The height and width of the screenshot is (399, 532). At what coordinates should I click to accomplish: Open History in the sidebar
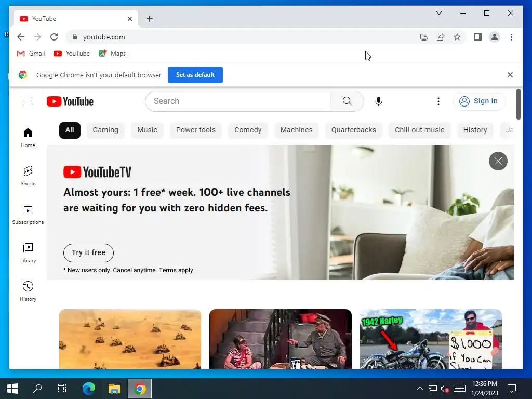[x=28, y=291]
